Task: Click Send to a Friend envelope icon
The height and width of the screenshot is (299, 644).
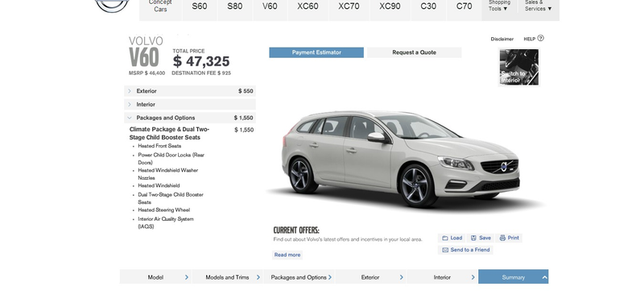Action: [445, 250]
